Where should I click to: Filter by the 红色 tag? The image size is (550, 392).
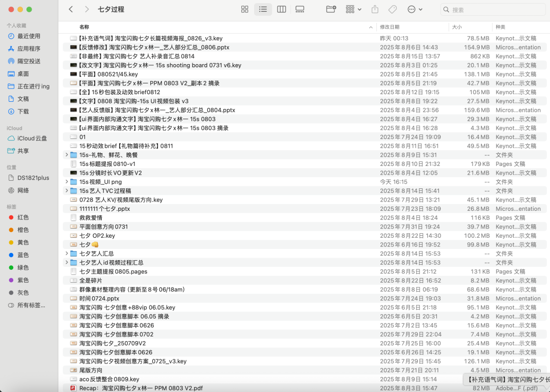click(23, 217)
